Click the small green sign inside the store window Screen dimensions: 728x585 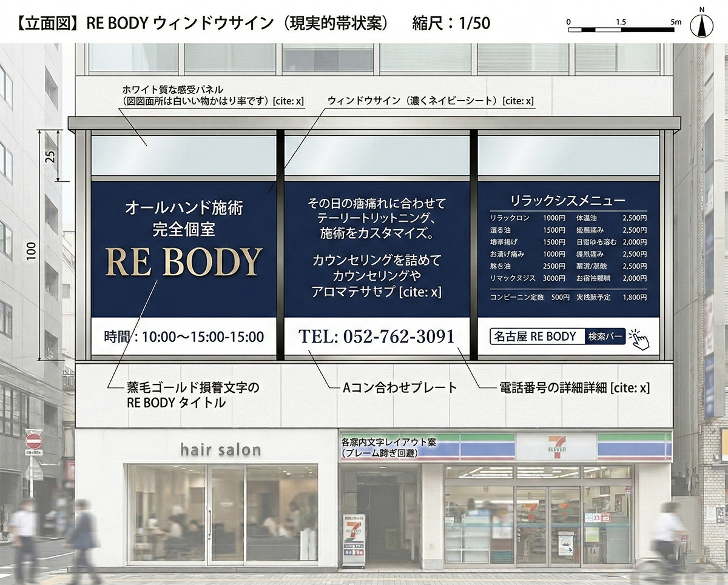coord(592,533)
